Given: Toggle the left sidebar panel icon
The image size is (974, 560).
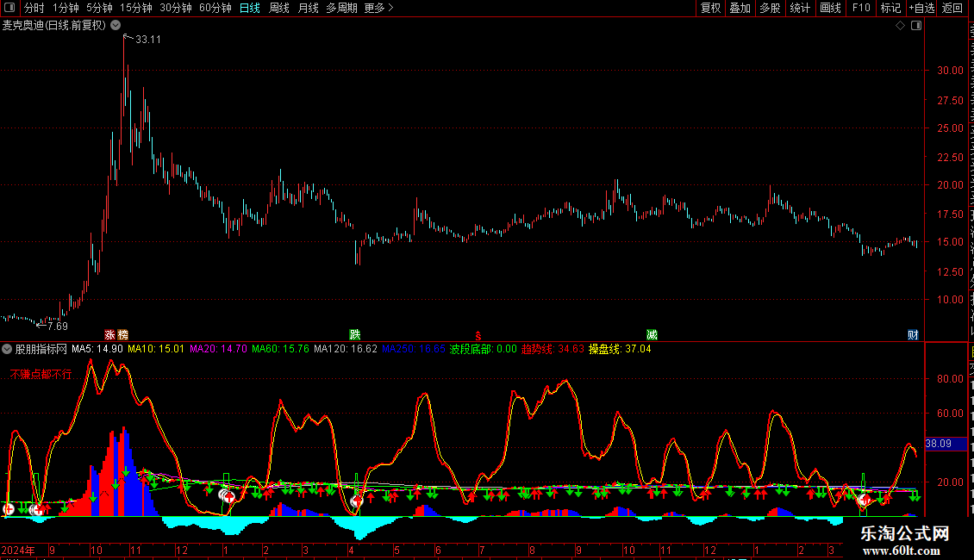Looking at the screenshot, I should point(9,8).
